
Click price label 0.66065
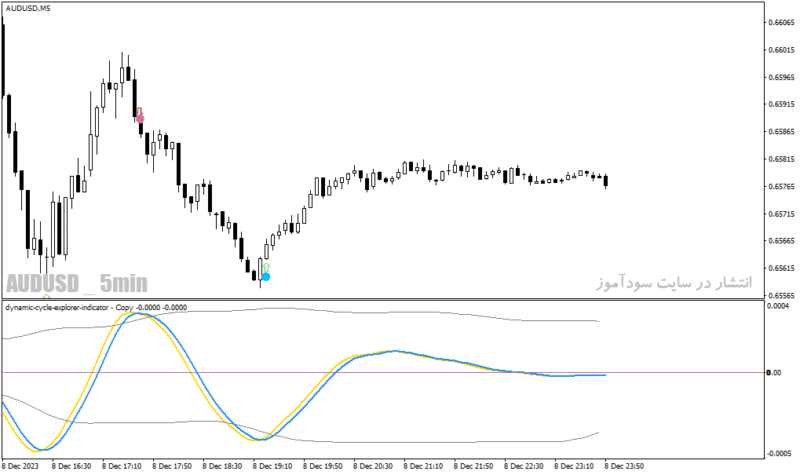tap(781, 22)
